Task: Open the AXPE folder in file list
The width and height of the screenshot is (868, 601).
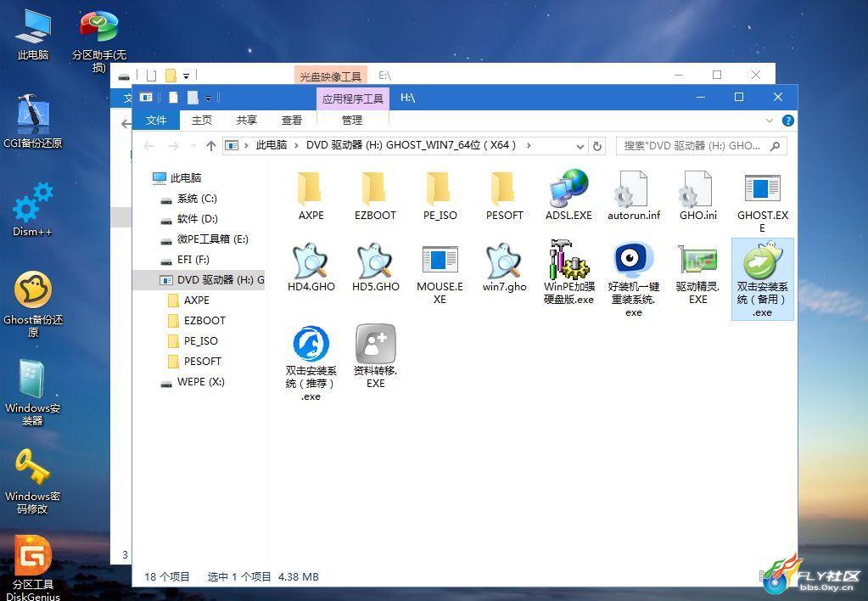Action: pyautogui.click(x=311, y=195)
